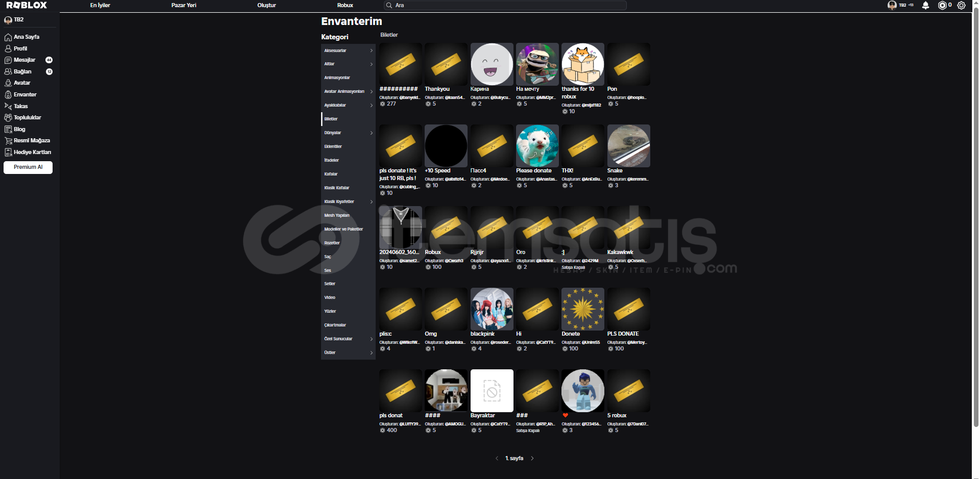Screen dimensions: 980x479
Task: Select the Kafalar category
Action: 348,174
